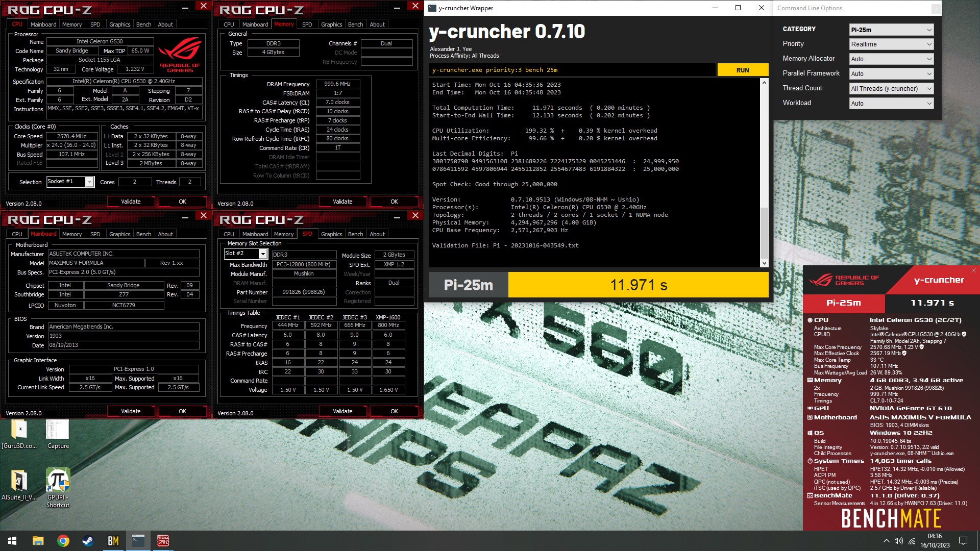Click the taskbar clock showing 04:36

(x=935, y=541)
